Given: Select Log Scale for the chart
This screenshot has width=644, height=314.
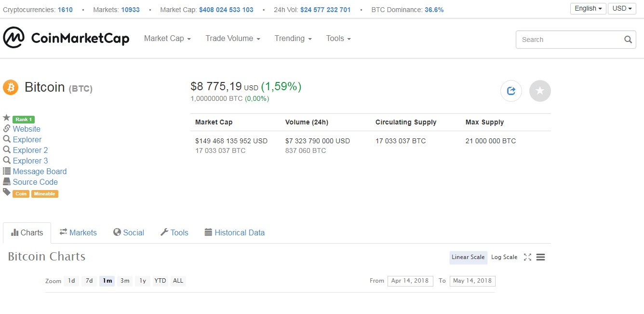Looking at the screenshot, I should (504, 257).
